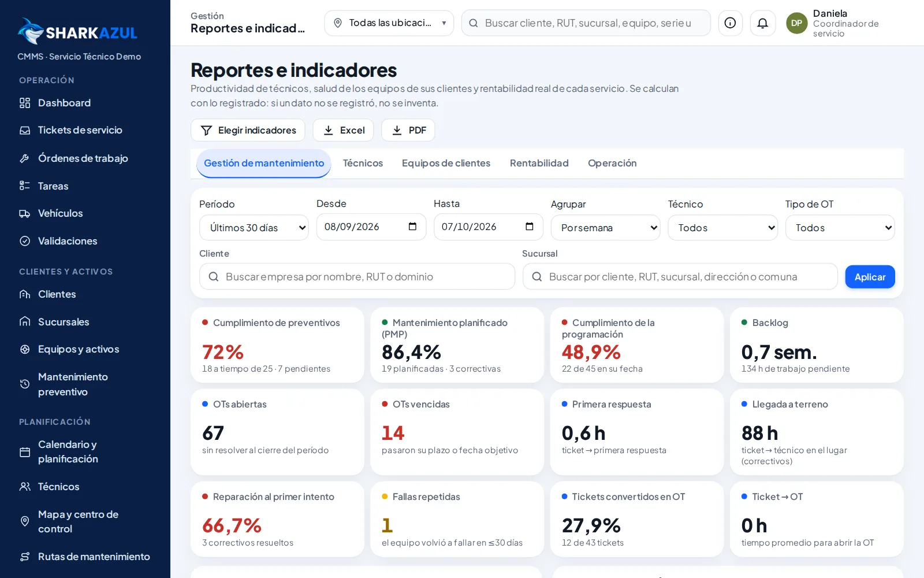
Task: Click the Vehículos truck icon
Action: click(25, 214)
